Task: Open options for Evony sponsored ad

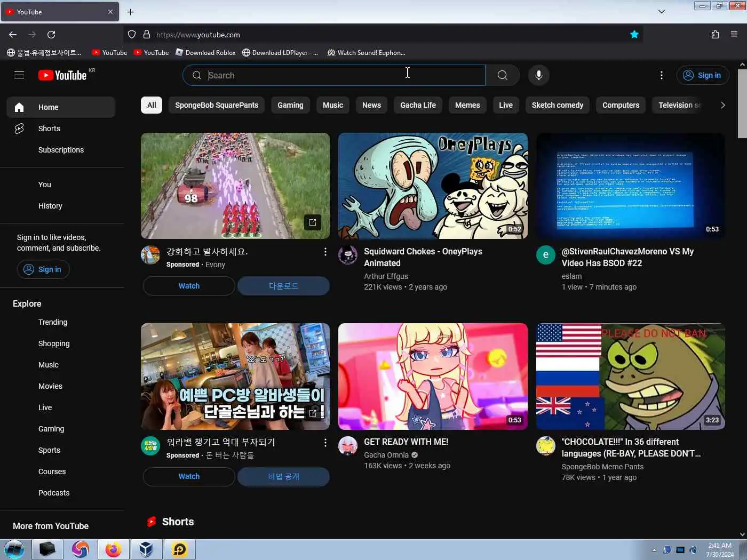Action: 325,252
